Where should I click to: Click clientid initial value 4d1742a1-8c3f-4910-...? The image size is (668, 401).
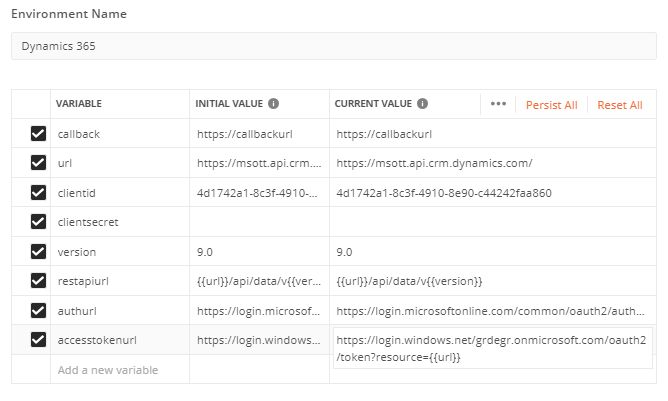click(257, 193)
